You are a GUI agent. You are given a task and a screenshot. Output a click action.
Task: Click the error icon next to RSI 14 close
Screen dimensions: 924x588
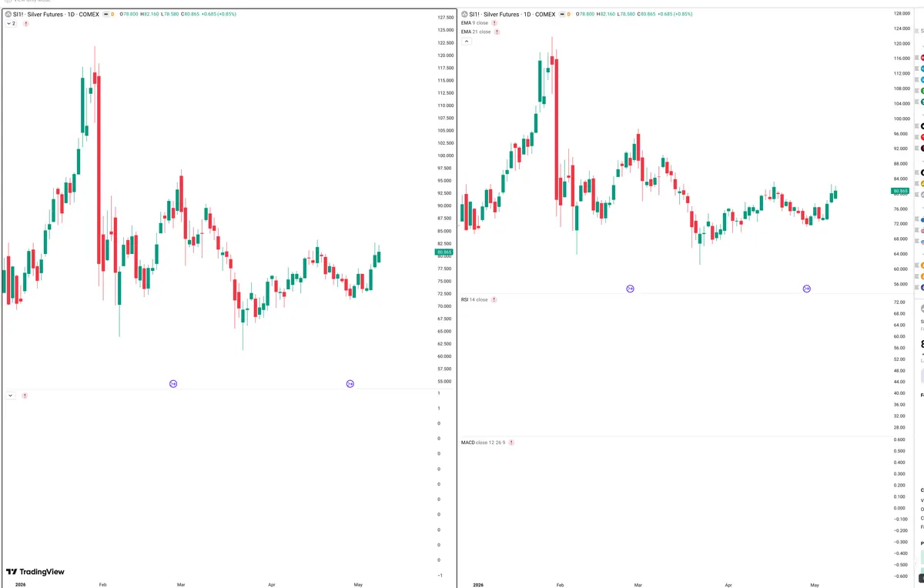pyautogui.click(x=494, y=299)
